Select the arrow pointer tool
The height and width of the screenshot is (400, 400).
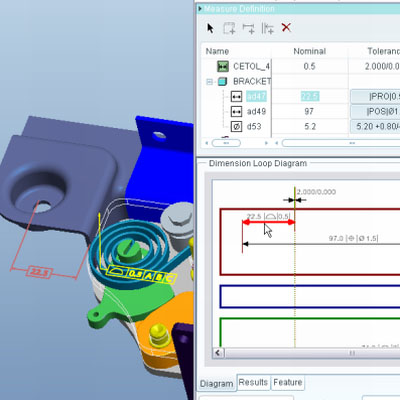click(x=210, y=28)
